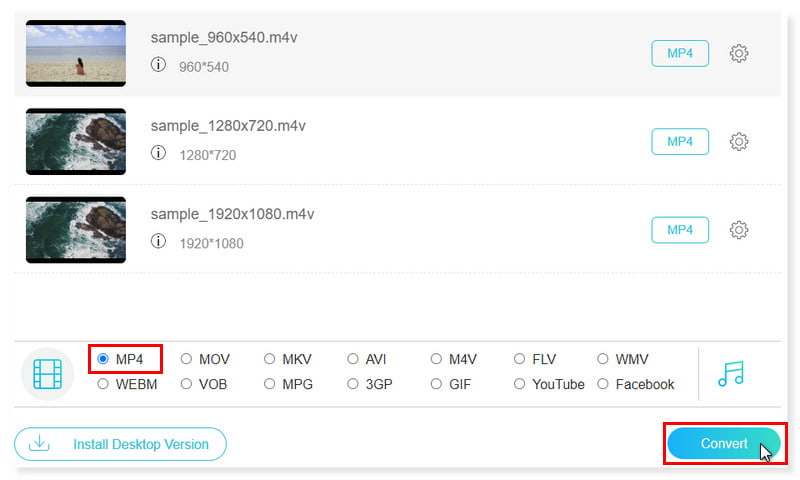Click info icon beside 1280*720 resolution
Screen dimensions: 800x480
coord(158,153)
